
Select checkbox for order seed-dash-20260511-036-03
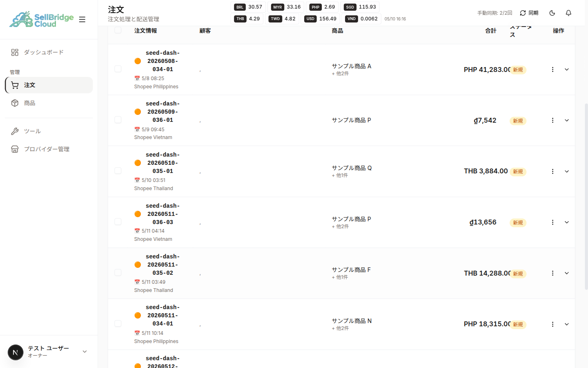(118, 222)
